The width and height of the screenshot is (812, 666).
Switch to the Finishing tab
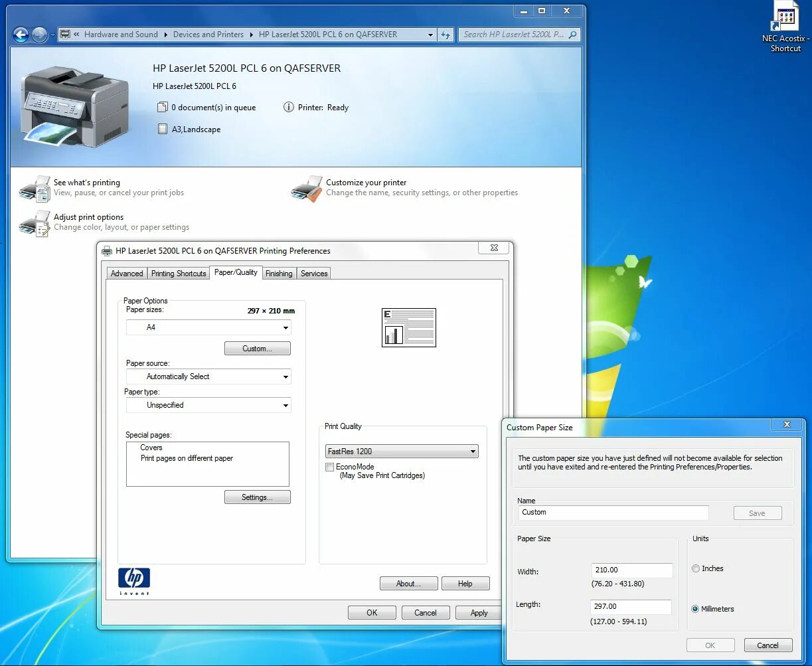click(x=279, y=274)
